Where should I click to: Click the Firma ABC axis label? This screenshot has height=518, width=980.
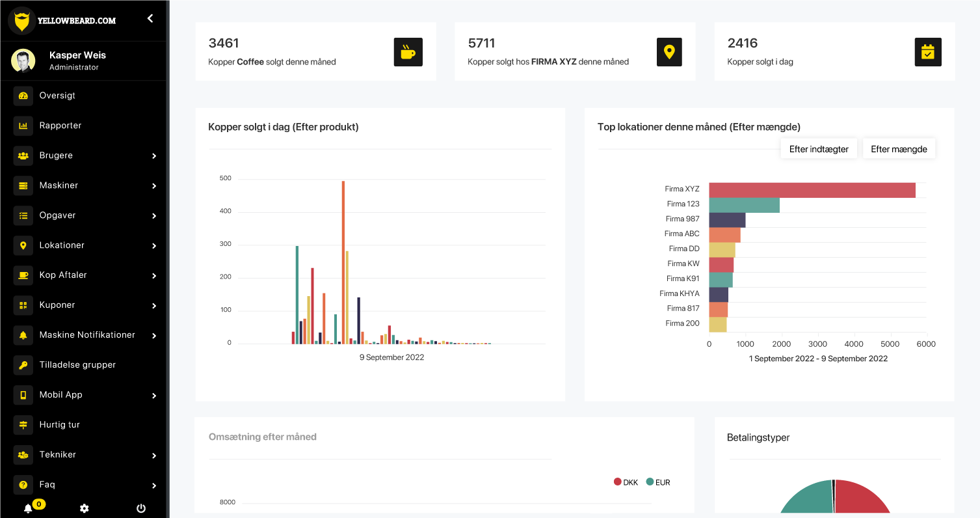point(682,234)
